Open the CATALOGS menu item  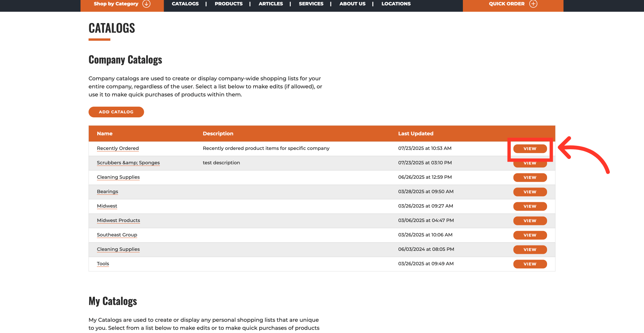[185, 4]
